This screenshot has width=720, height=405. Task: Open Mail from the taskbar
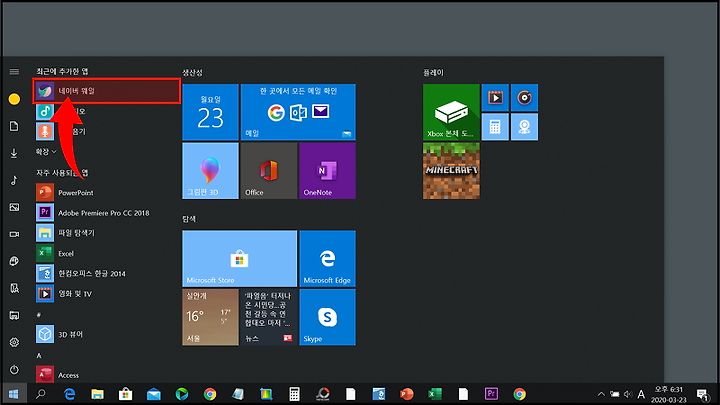pos(154,394)
